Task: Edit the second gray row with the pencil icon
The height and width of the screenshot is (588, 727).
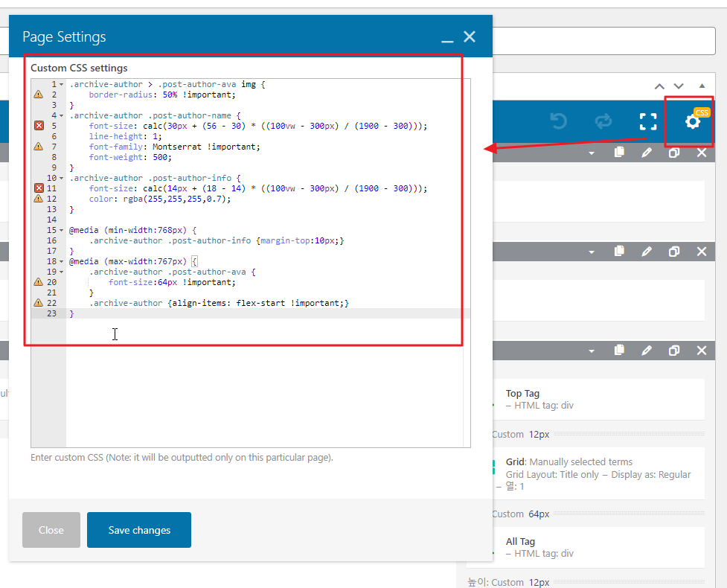Action: click(647, 251)
